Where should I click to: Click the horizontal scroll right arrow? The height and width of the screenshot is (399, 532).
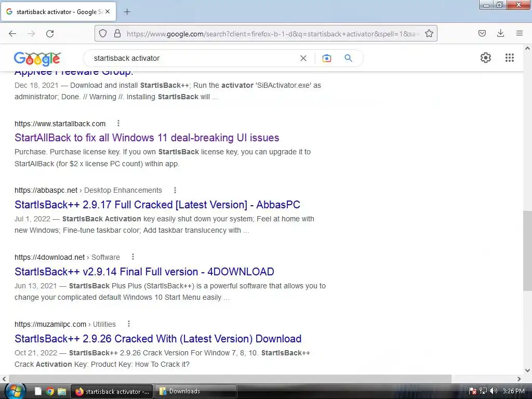click(x=519, y=379)
